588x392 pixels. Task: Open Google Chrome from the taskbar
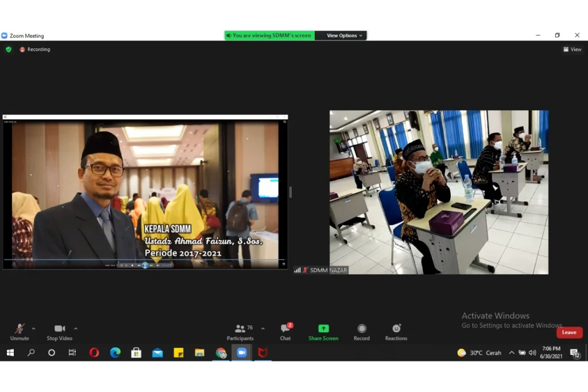[x=220, y=353]
